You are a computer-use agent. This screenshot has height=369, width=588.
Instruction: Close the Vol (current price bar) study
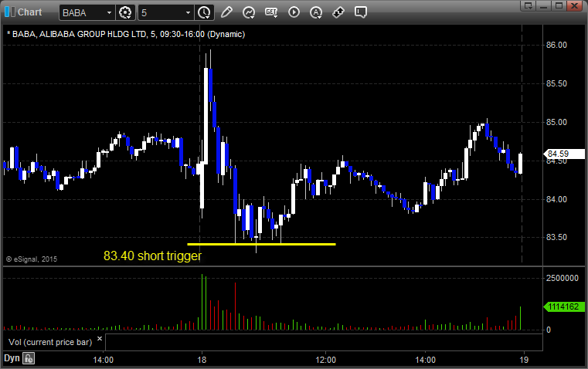click(100, 339)
